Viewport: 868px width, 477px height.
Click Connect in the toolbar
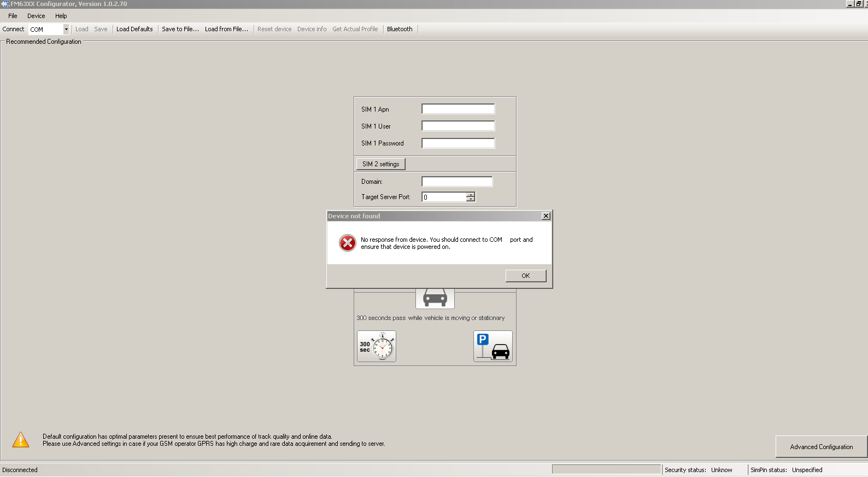[13, 30]
